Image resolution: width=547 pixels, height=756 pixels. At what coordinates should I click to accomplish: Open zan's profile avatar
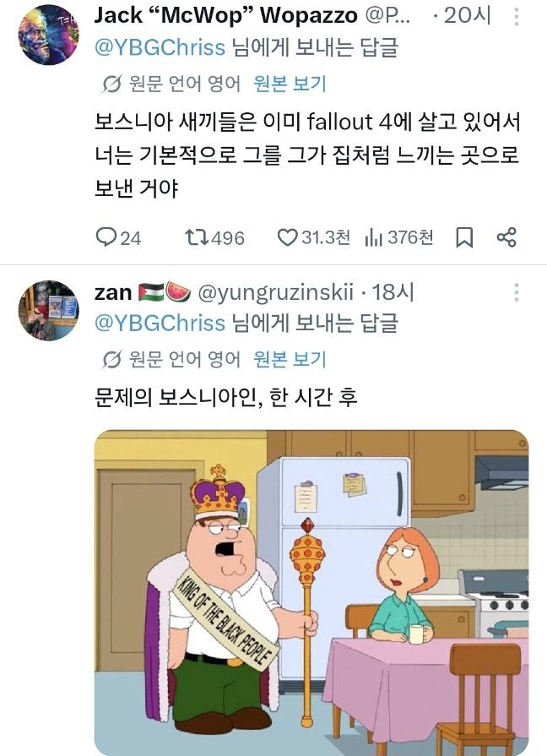pos(49,311)
